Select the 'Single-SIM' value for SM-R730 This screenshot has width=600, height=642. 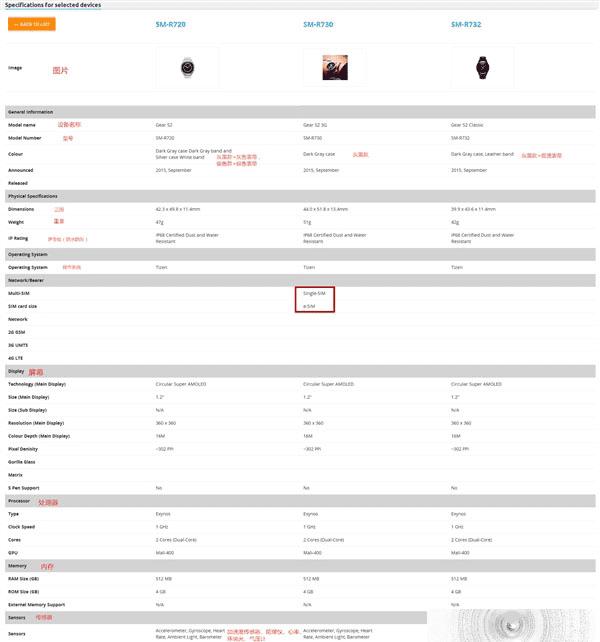pos(314,294)
